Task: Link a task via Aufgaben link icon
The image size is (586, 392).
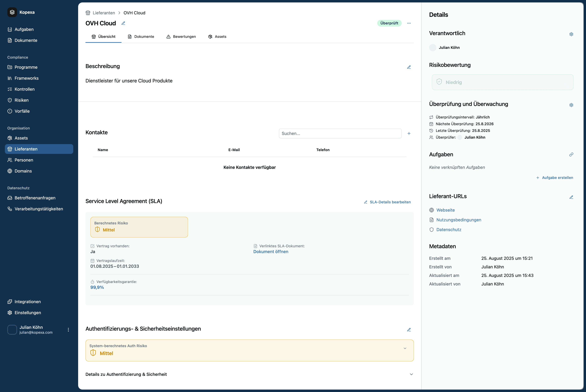Action: click(571, 154)
